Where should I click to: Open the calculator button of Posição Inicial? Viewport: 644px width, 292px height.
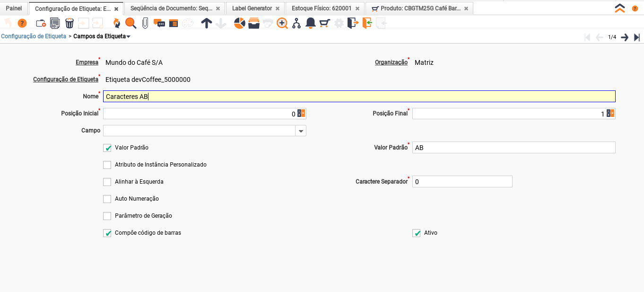pyautogui.click(x=301, y=114)
